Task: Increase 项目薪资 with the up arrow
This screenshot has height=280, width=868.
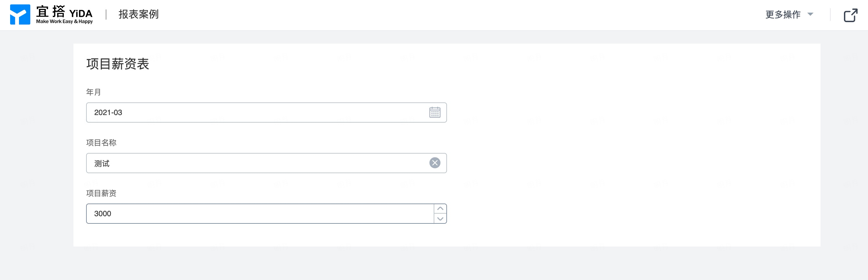Action: (x=440, y=209)
